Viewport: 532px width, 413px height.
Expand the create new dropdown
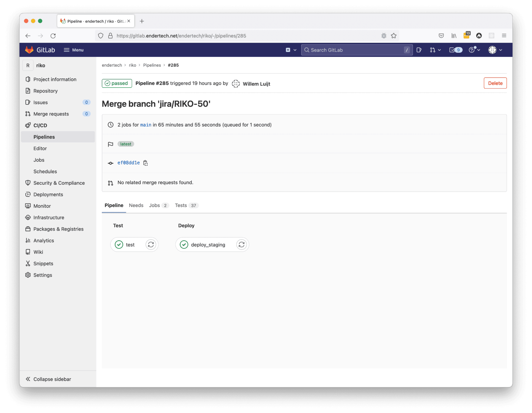pos(291,50)
